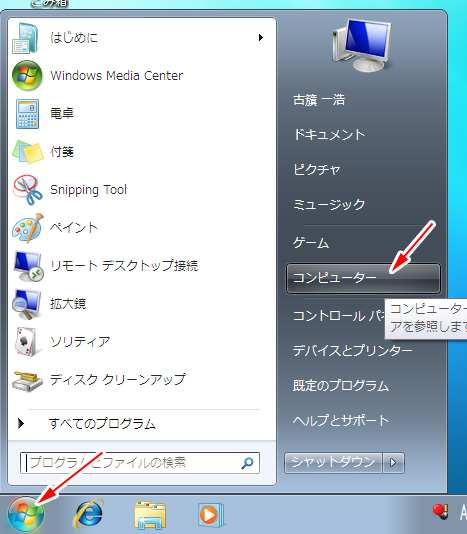Image resolution: width=467 pixels, height=534 pixels.
Task: Open Windows Media Player taskbar icon
Action: (211, 515)
